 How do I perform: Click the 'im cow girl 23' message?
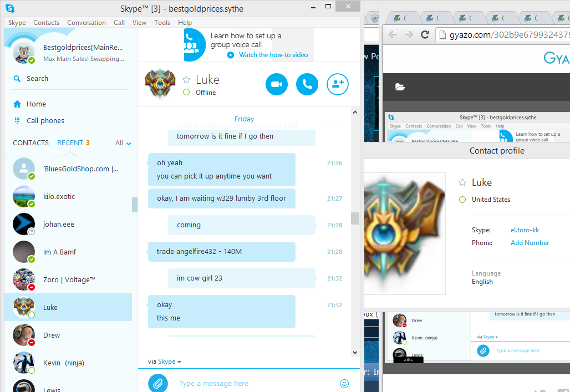point(241,278)
